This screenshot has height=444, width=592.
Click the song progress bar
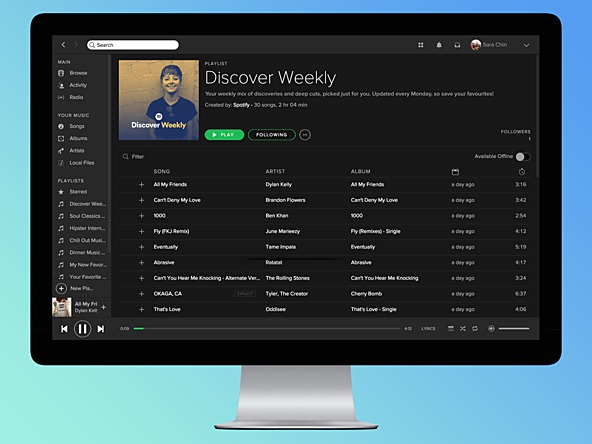point(267,328)
